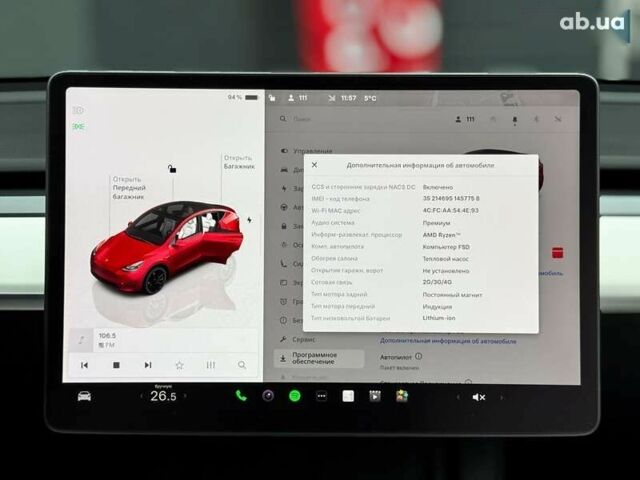
Task: Tap charge port lightning icon beside car
Action: 249,220
